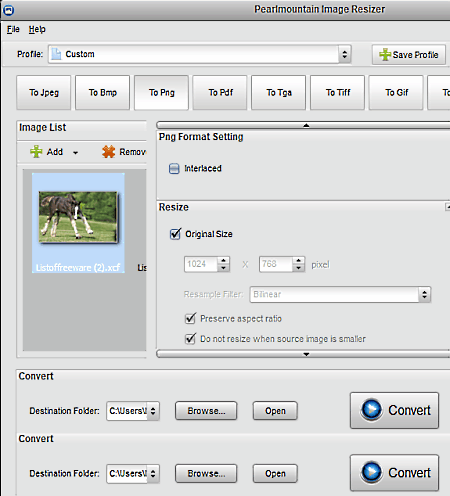Select the horse thumbnail Listoffreeware (2).xcf
This screenshot has width=450, height=496.
(78, 223)
